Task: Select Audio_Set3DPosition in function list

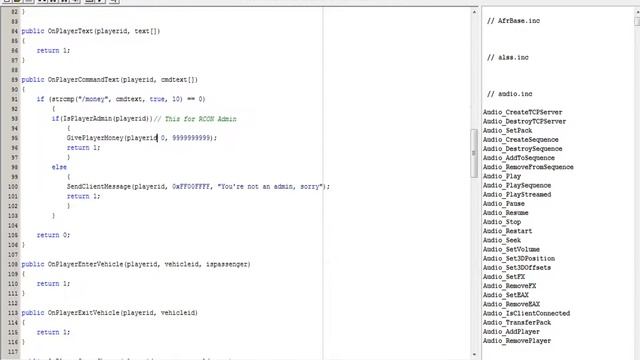Action: tap(519, 258)
